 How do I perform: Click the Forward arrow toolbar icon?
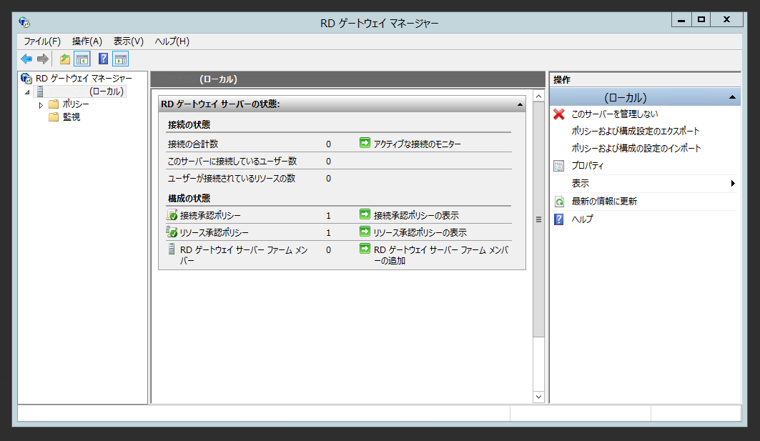(43, 59)
